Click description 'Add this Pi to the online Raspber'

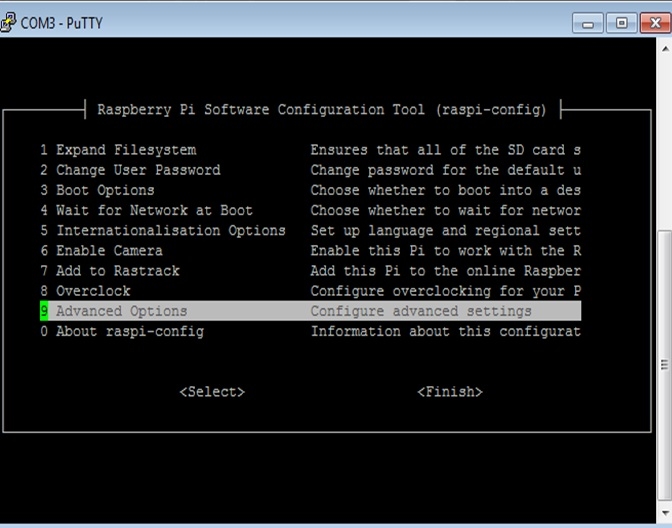pos(446,271)
